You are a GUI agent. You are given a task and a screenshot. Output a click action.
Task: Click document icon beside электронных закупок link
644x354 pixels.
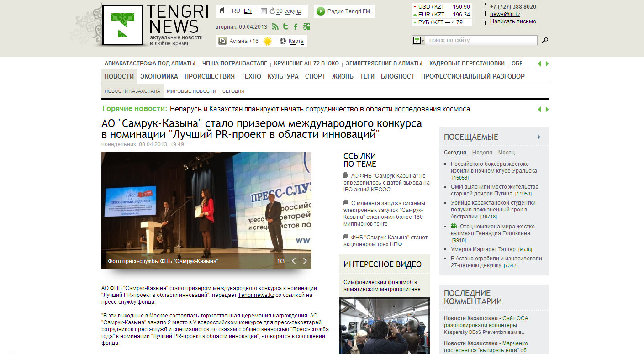click(x=346, y=203)
